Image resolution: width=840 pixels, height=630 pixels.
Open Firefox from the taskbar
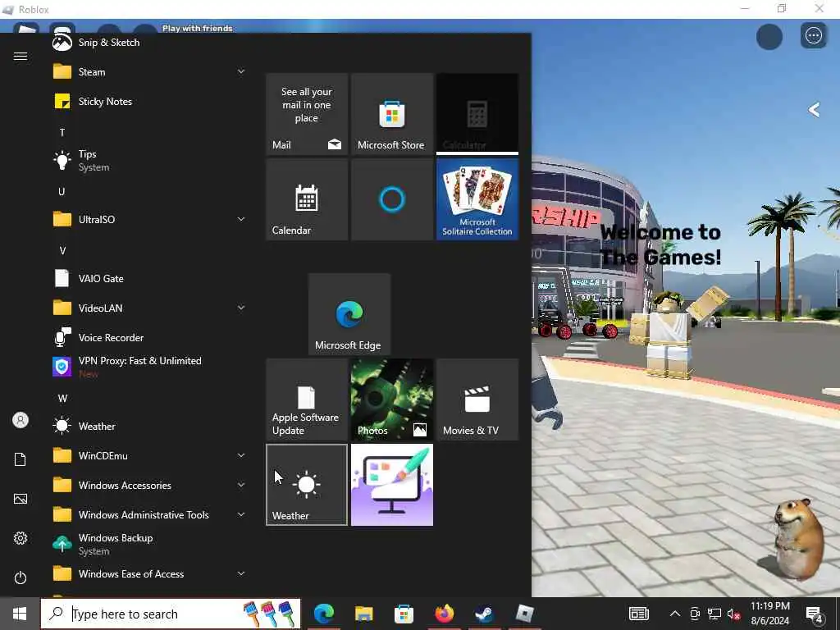point(444,614)
